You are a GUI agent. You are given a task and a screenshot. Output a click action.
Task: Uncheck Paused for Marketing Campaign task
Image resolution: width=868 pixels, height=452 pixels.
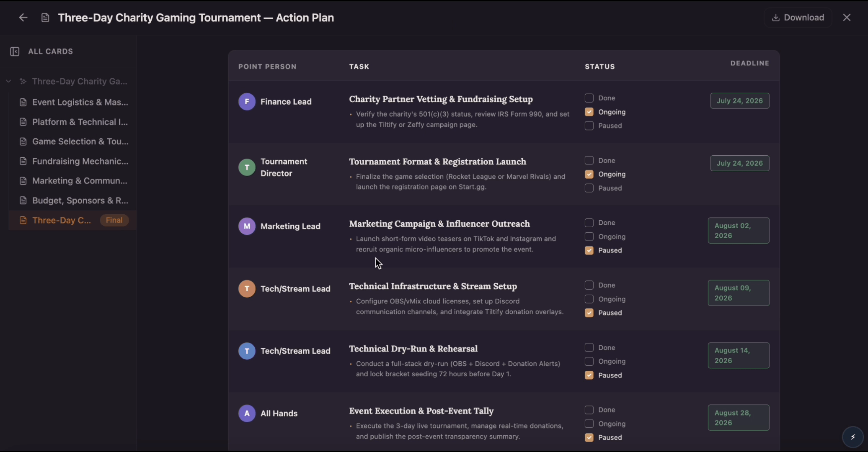click(x=589, y=250)
